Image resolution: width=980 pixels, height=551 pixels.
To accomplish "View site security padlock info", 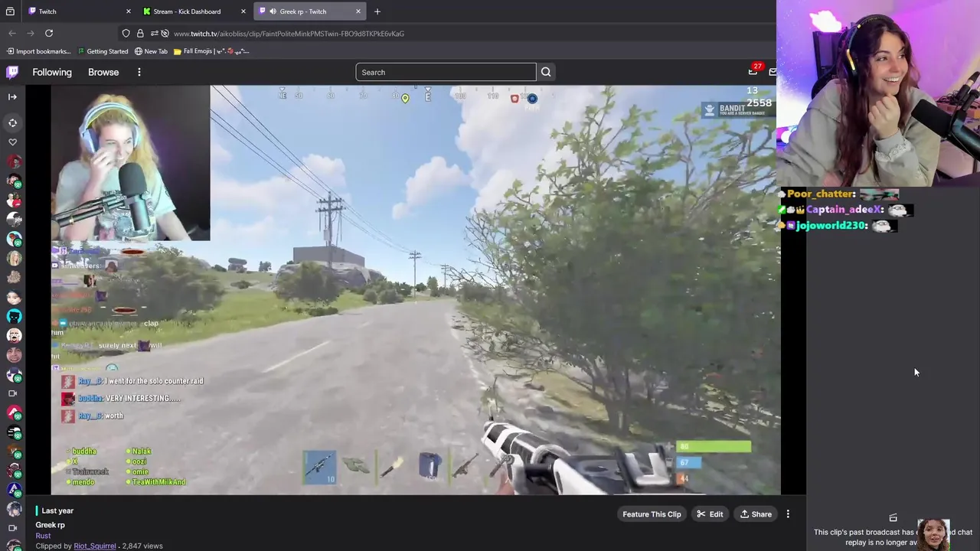I will click(140, 34).
